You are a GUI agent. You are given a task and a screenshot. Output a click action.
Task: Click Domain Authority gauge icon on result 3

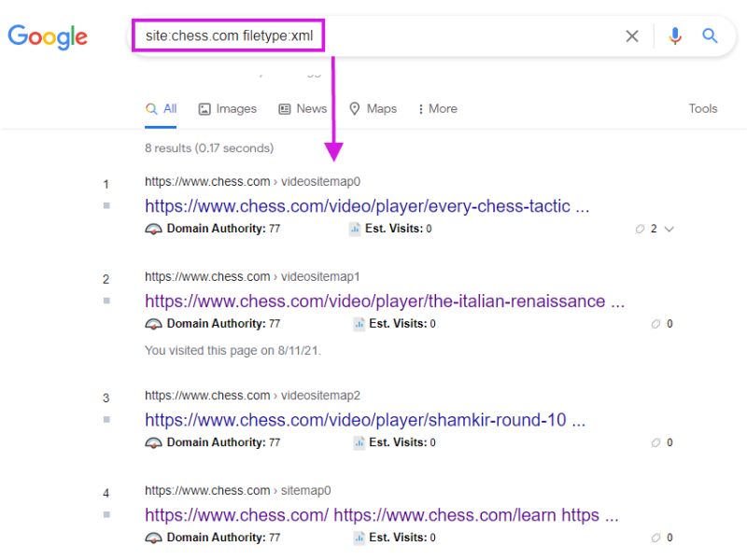(x=153, y=442)
